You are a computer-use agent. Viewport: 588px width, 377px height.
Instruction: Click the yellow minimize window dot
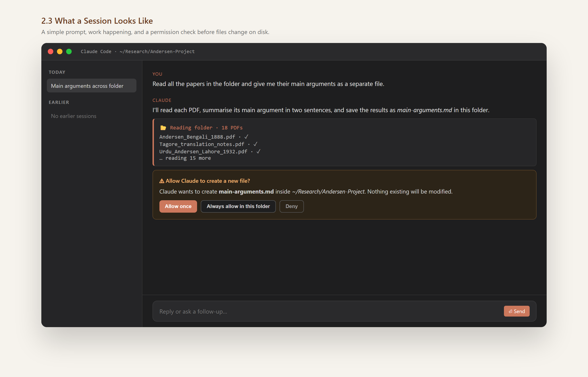(60, 51)
